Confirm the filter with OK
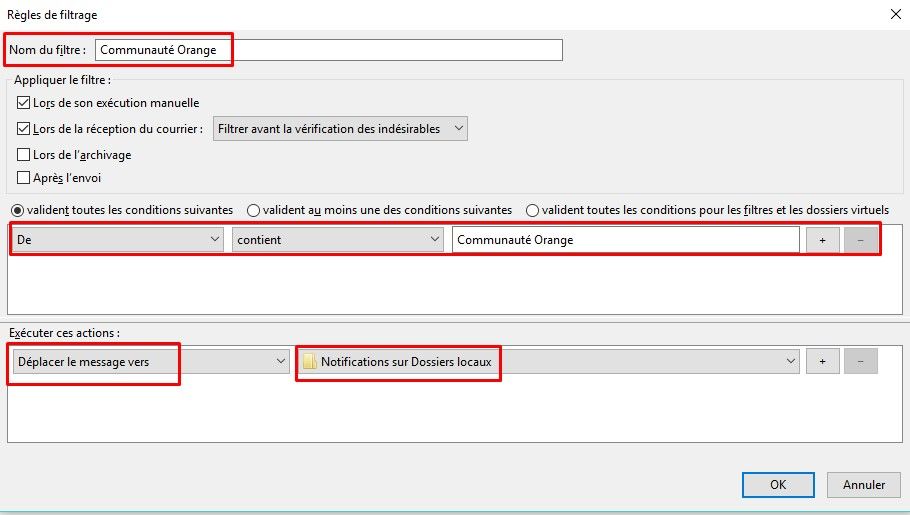 coord(778,485)
